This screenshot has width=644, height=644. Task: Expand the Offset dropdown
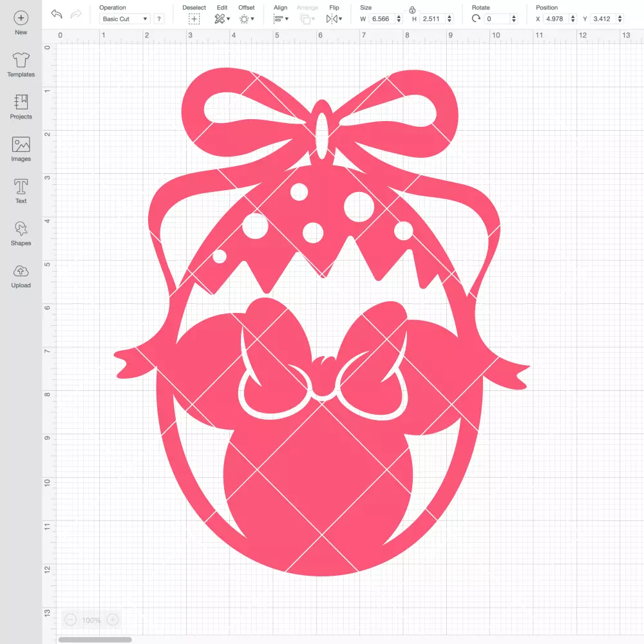pyautogui.click(x=247, y=19)
